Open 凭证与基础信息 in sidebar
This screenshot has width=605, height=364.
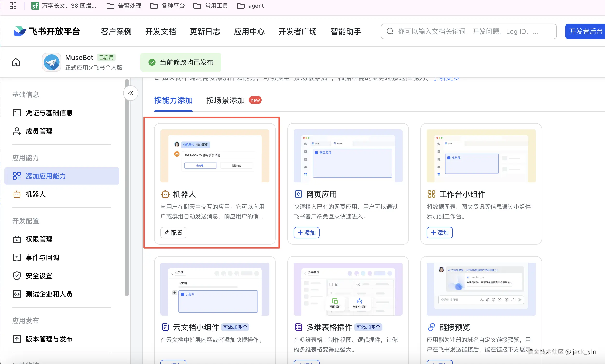(49, 113)
